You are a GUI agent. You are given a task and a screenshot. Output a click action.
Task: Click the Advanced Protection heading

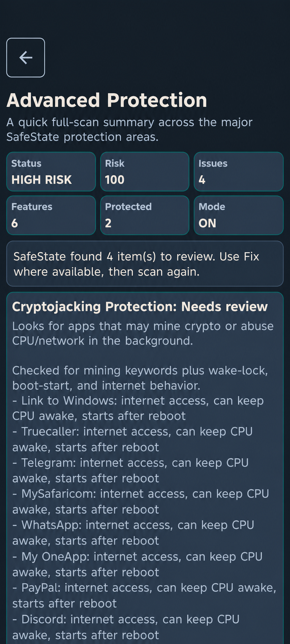coord(107,100)
